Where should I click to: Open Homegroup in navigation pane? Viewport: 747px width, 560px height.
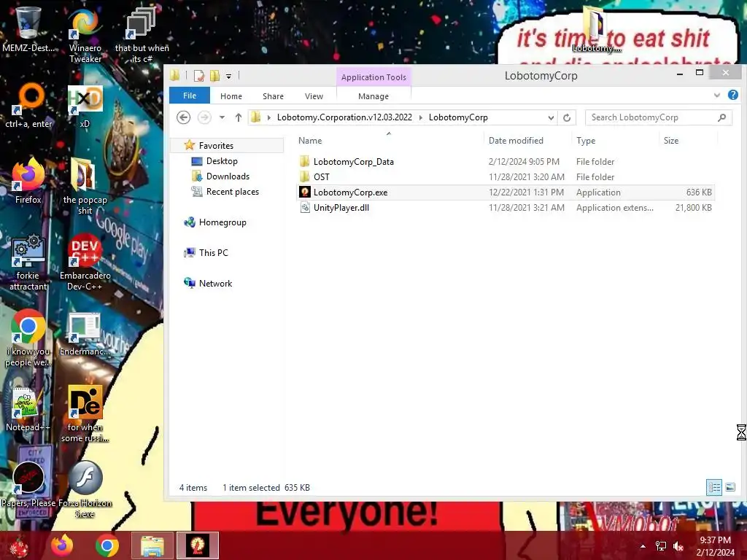pyautogui.click(x=222, y=222)
